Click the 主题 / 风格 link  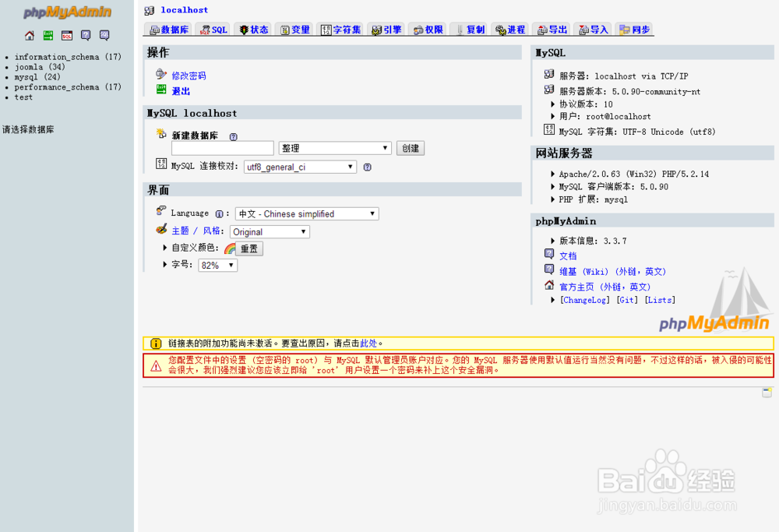point(196,231)
